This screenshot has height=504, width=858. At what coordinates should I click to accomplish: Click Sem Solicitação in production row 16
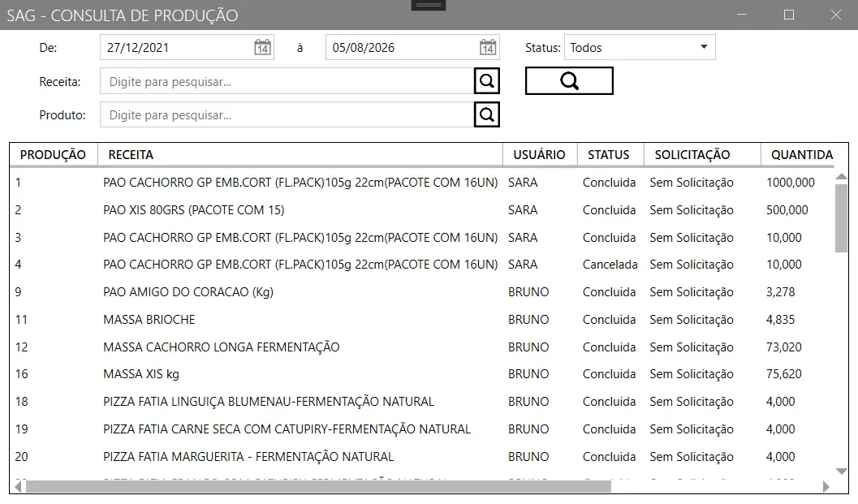691,374
